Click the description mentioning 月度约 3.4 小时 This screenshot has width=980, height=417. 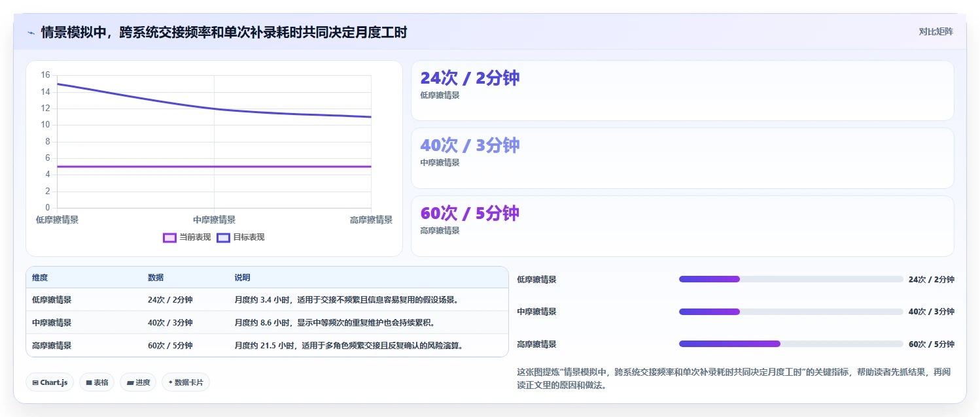[346, 300]
